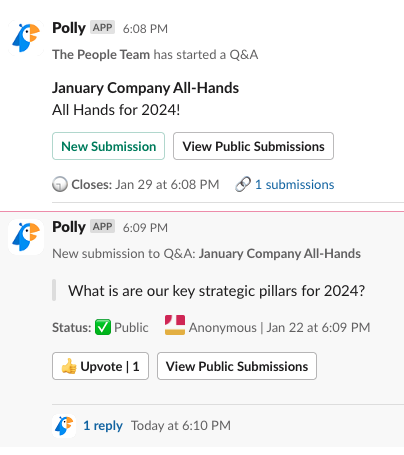Click the Polly name on second message

click(69, 227)
